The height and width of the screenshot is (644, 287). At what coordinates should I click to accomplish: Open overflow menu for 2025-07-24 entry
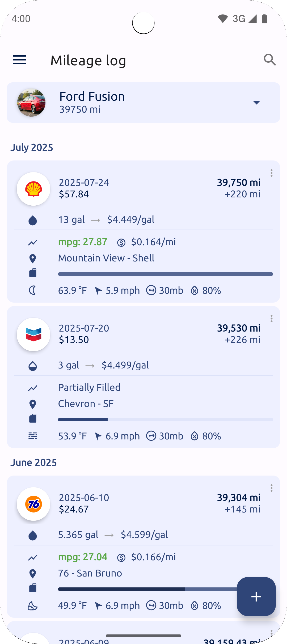(271, 173)
